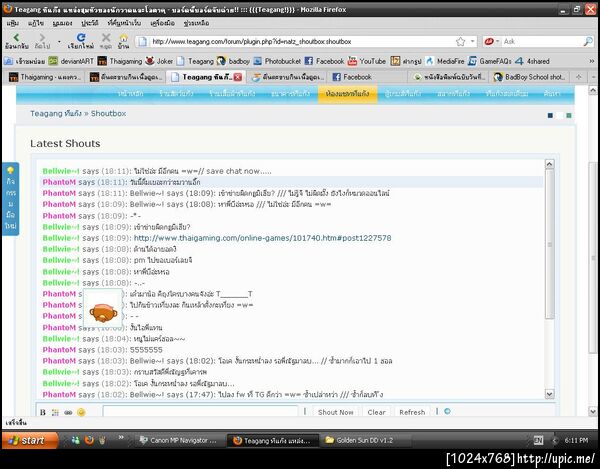Open the Facebook bookmark in the toolbar

[324, 61]
